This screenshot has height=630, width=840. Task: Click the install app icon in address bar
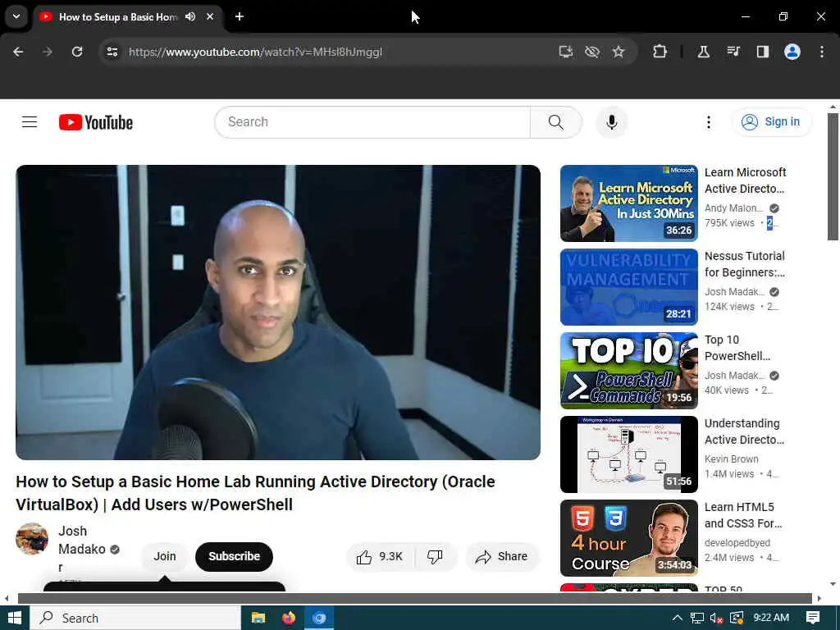tap(566, 52)
